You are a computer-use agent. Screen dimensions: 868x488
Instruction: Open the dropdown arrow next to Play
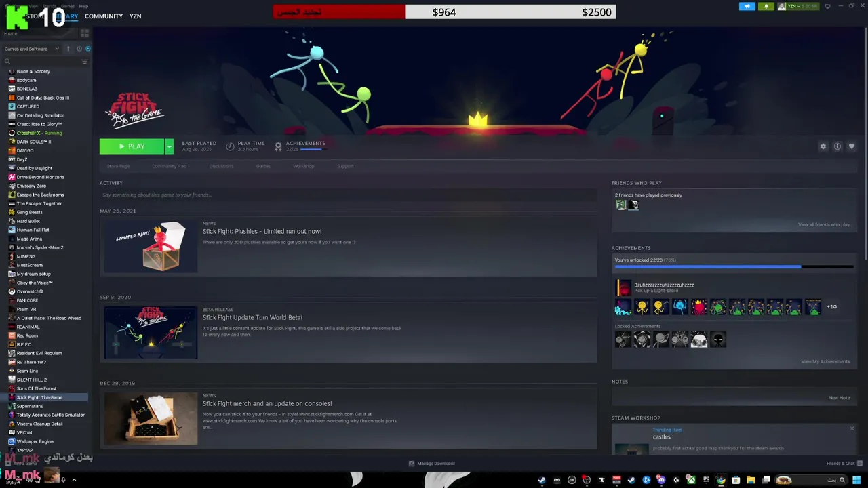tap(169, 146)
